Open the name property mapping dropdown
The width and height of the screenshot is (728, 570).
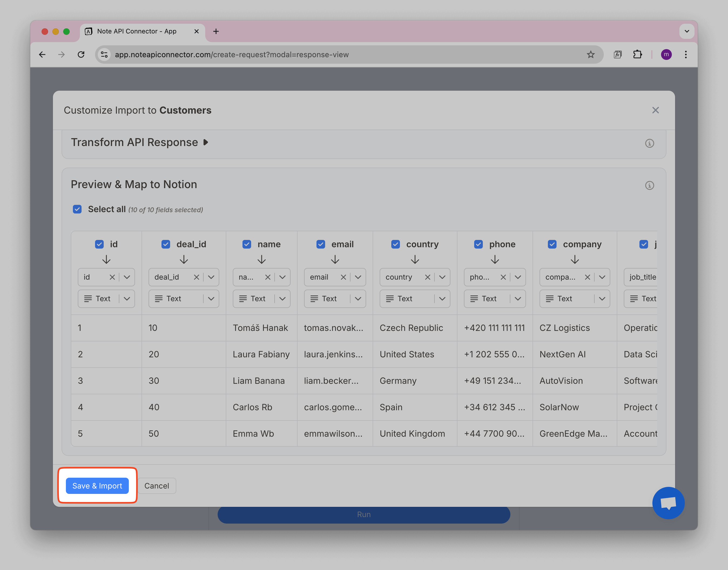282,277
